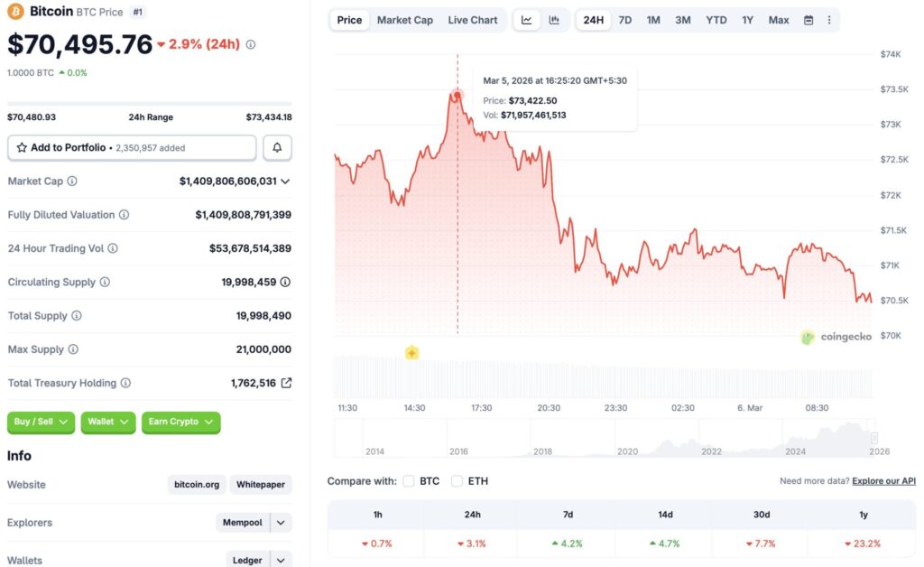The width and height of the screenshot is (924, 567).
Task: Expand the Mempool explorers dropdown arrow
Action: point(282,523)
